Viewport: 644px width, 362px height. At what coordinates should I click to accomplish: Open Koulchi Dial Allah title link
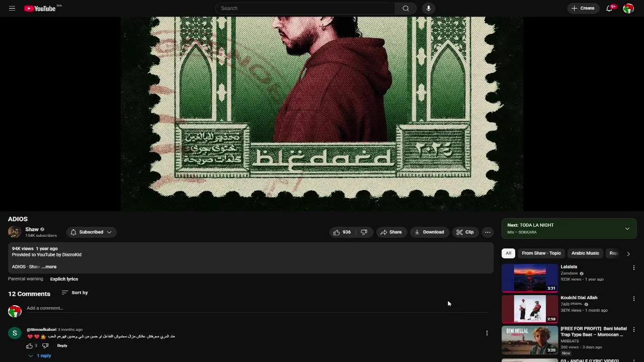[x=579, y=298]
